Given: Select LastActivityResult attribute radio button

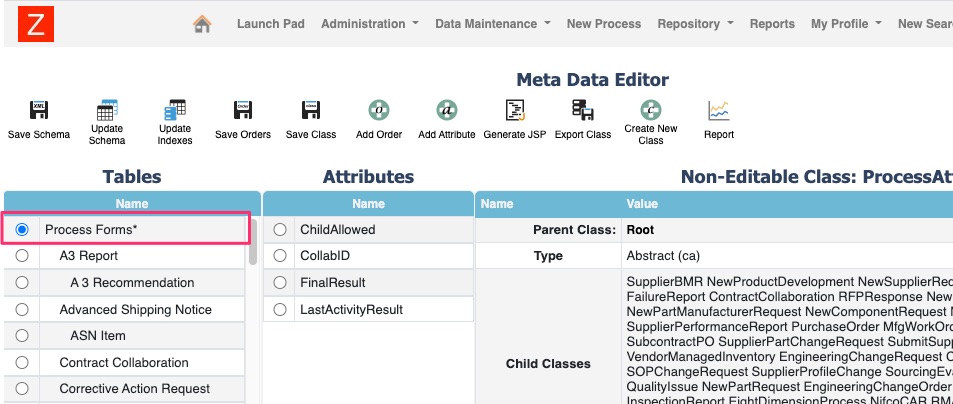Looking at the screenshot, I should (x=280, y=309).
